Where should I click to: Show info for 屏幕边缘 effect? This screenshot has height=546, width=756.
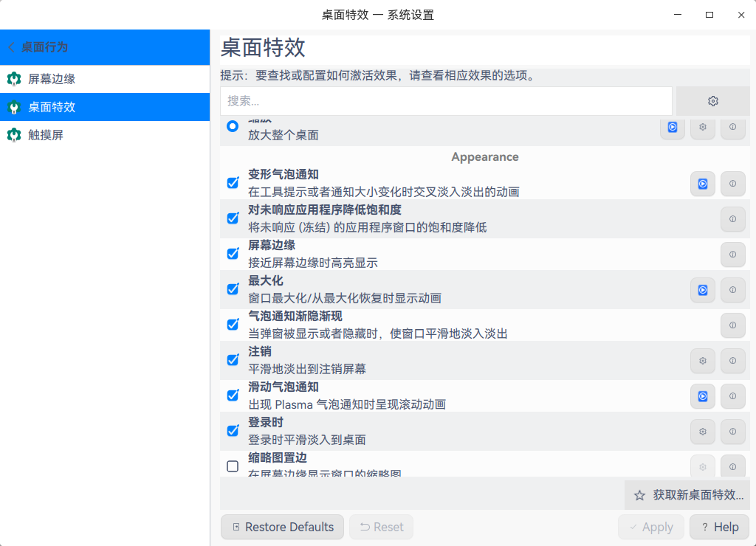click(x=733, y=255)
